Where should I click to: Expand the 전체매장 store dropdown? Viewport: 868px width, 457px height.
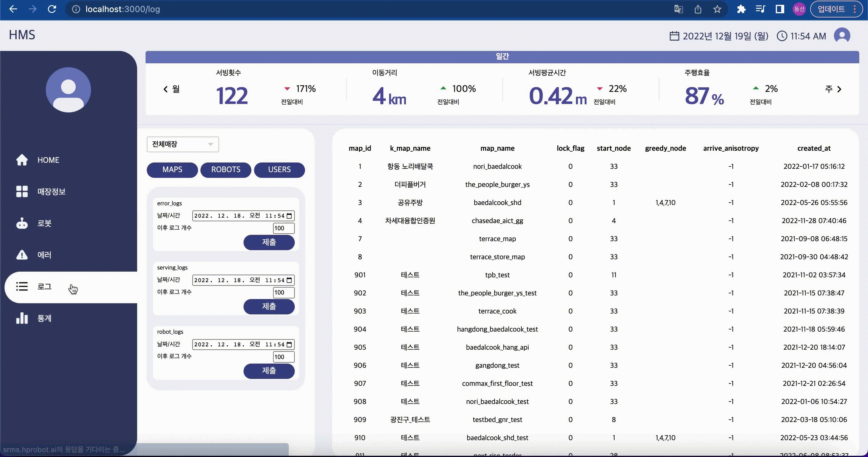[183, 144]
